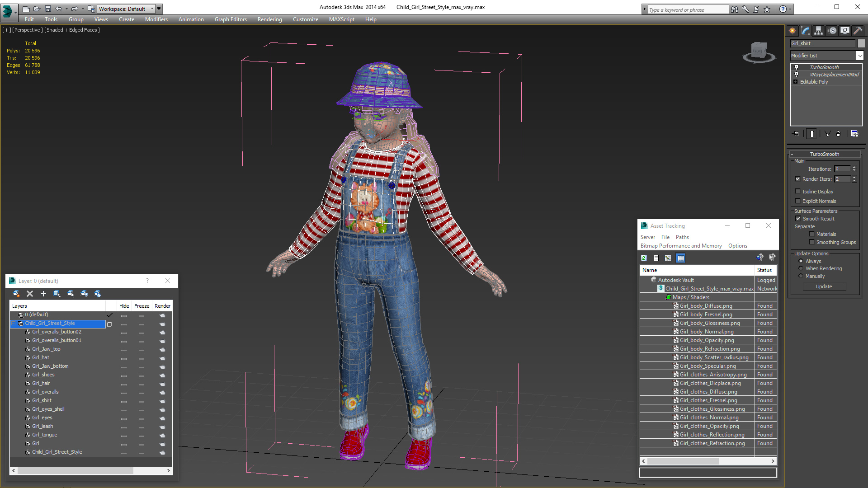The image size is (868, 488).
Task: Toggle TurboSmooth modifier lightbulb on/off
Action: click(797, 67)
